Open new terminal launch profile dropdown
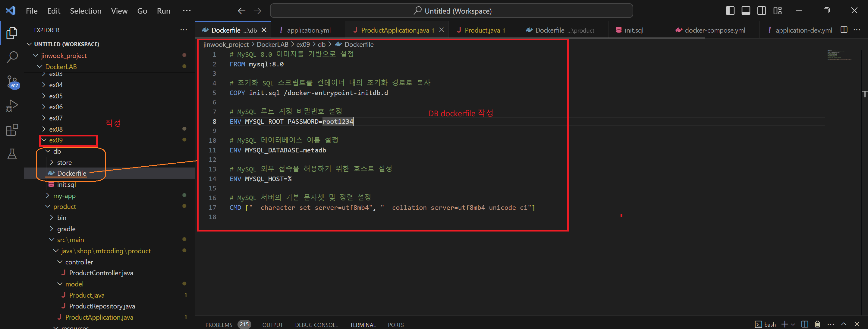The height and width of the screenshot is (329, 868). [793, 324]
